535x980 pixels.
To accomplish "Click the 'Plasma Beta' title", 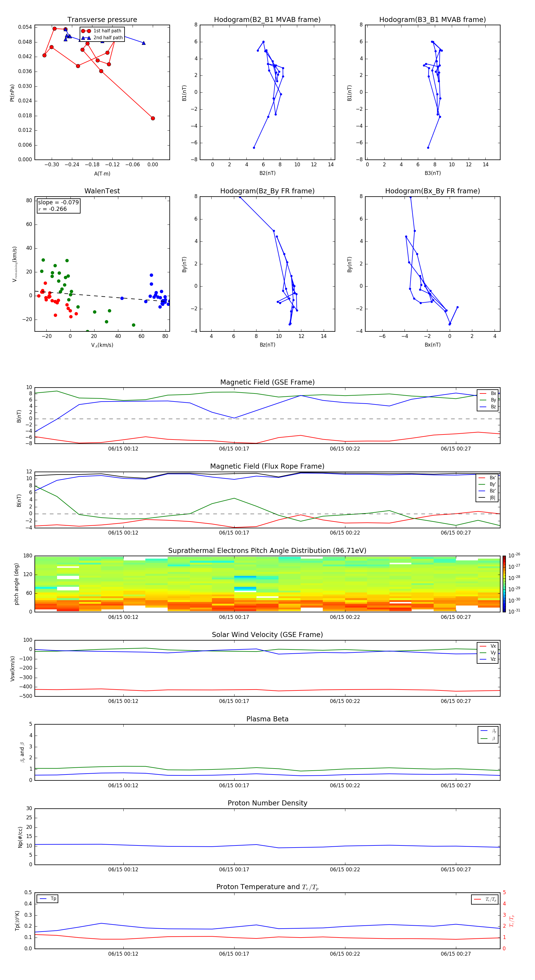I will click(267, 719).
